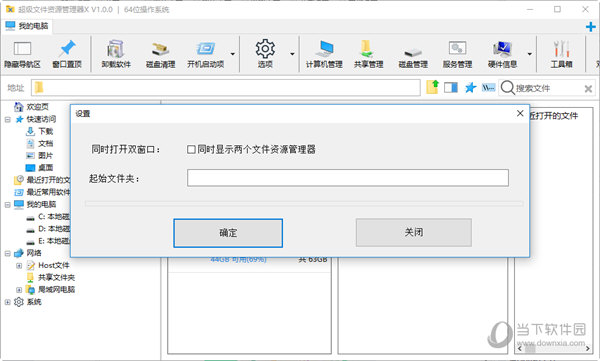This screenshot has width=600, height=361.
Task: Collapse the 我的电脑 tree node
Action: 8,204
